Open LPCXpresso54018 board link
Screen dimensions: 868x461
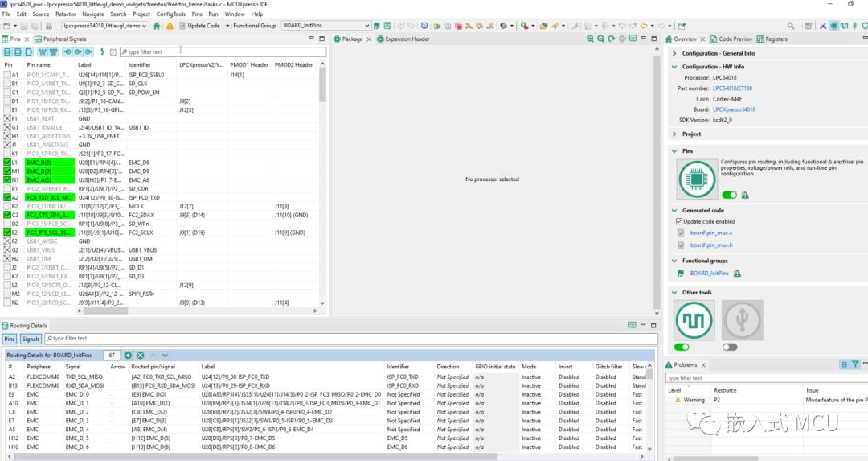coord(734,109)
